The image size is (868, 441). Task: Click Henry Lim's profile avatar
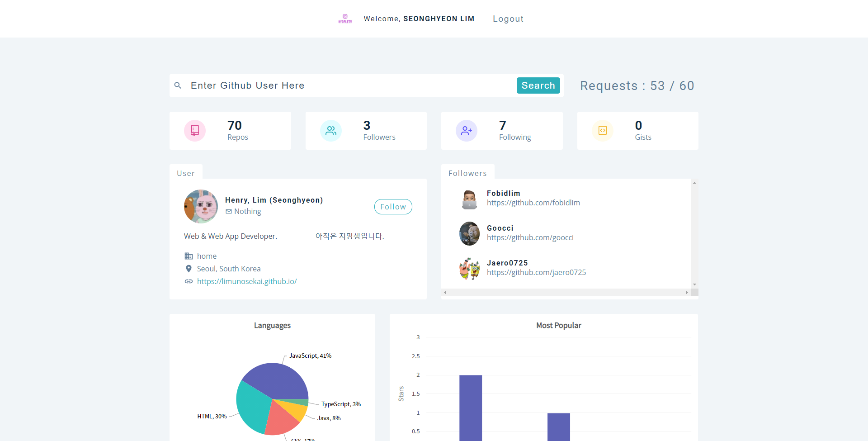click(x=201, y=206)
